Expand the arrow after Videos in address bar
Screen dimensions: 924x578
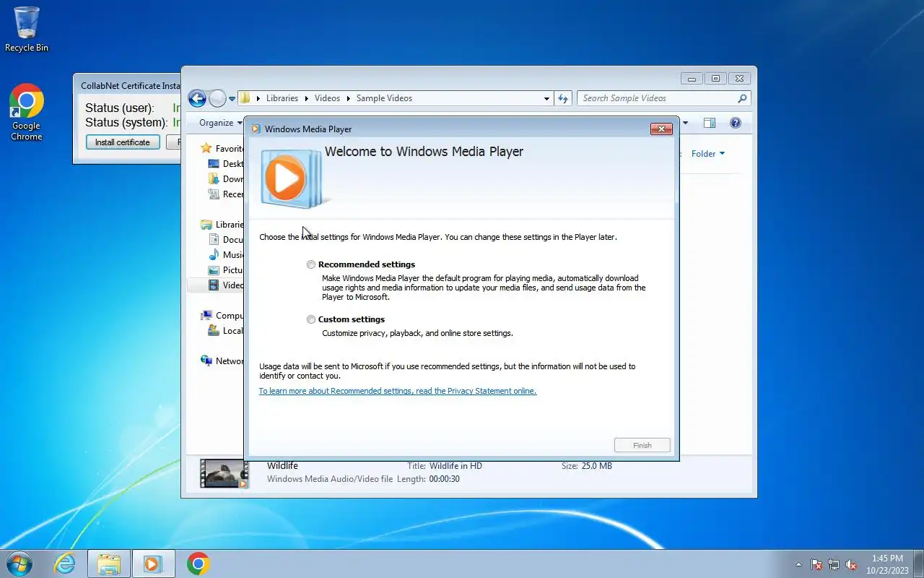click(x=348, y=98)
